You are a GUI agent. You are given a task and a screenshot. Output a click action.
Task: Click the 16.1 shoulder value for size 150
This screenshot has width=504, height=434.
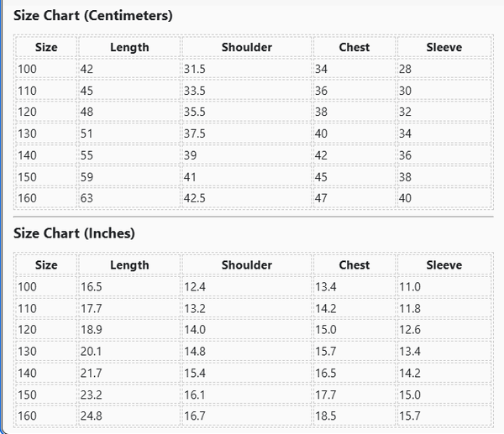tap(195, 395)
